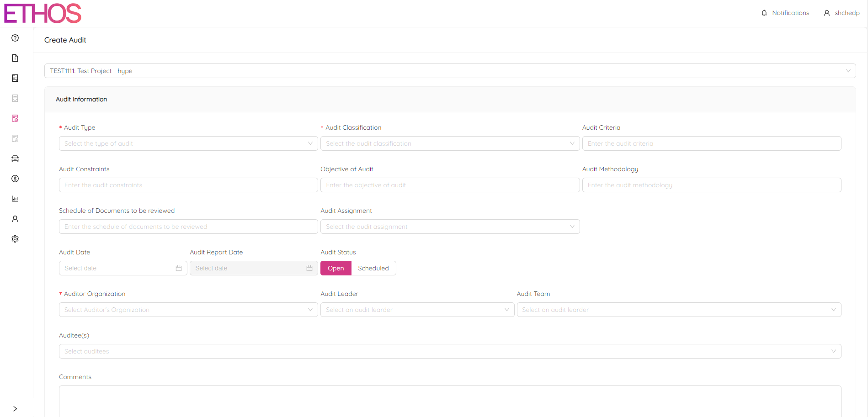Screen dimensions: 868x417
Task: Expand the sidebar using the bottom arrow
Action: pos(15,409)
